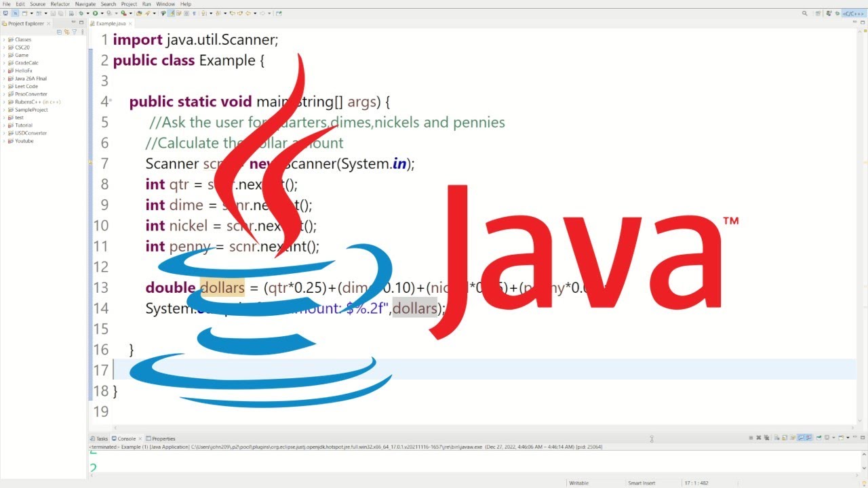The image size is (868, 488).
Task: Maximize the Console panel
Action: pos(863,437)
